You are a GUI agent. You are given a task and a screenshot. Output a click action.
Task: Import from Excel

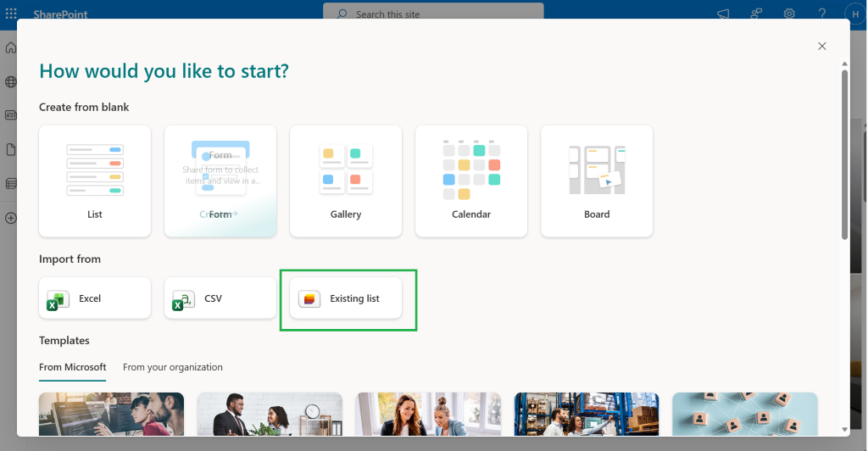tap(95, 298)
